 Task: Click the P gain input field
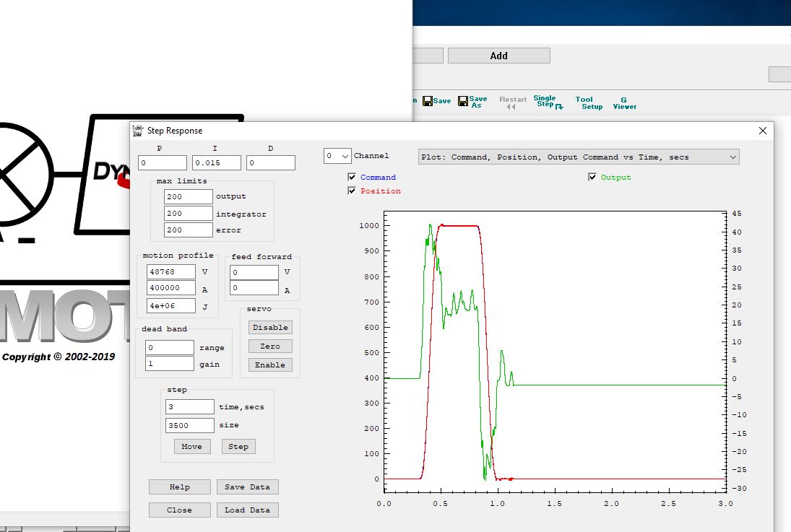(x=163, y=163)
